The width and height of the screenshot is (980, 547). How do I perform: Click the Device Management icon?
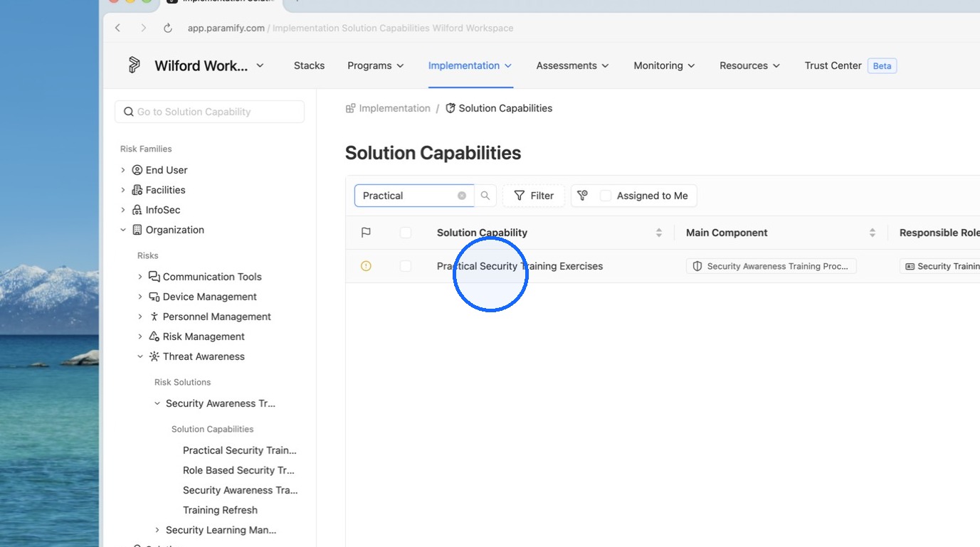(154, 297)
